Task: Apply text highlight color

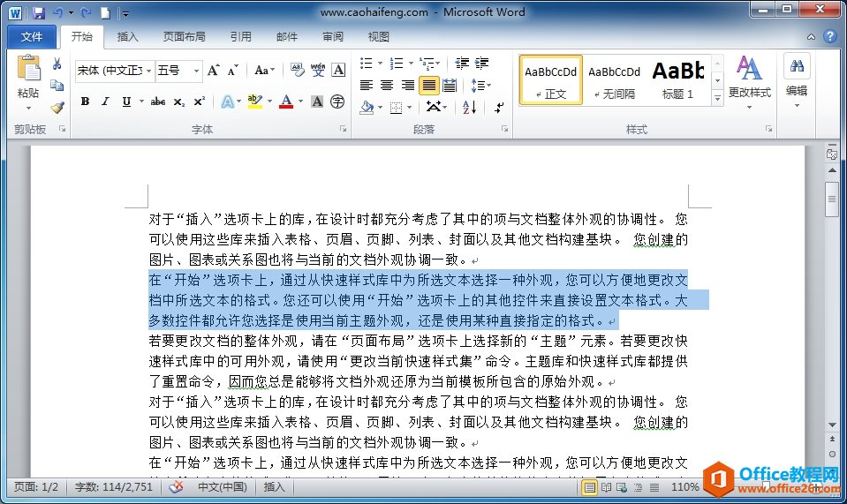Action: [253, 102]
